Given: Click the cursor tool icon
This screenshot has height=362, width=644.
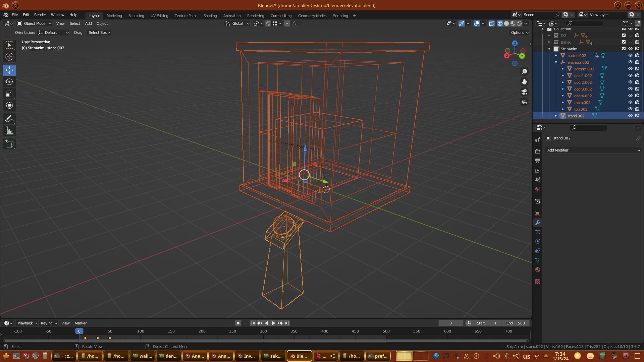Looking at the screenshot, I should (x=9, y=57).
